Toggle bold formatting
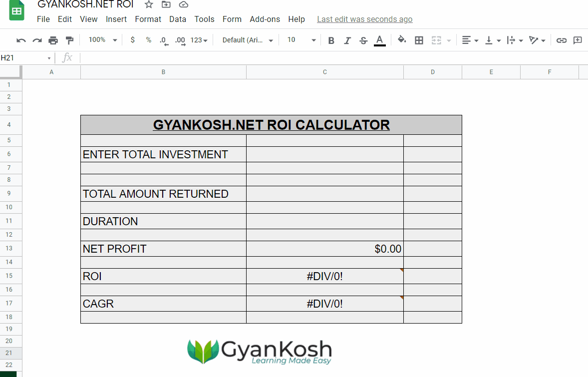 [331, 40]
